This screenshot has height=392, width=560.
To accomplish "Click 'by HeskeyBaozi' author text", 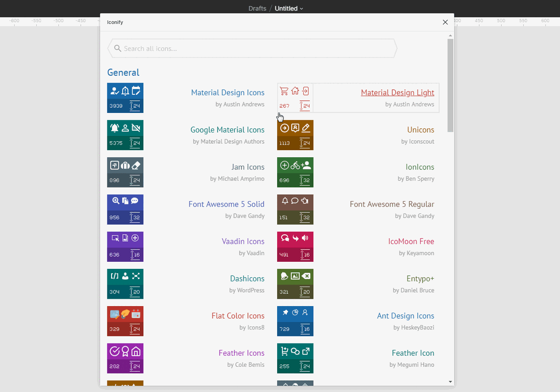I will (x=414, y=328).
